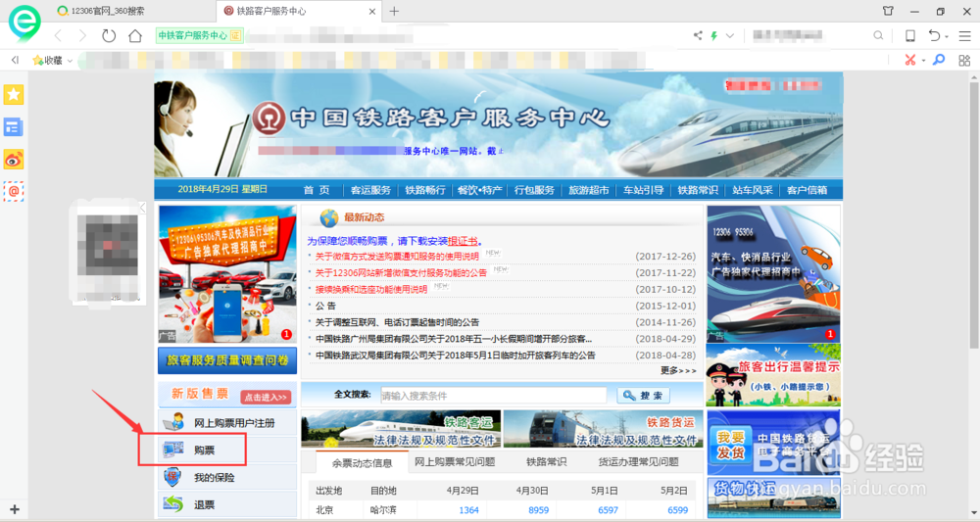Open 行包服务 navigation item

pyautogui.click(x=534, y=190)
